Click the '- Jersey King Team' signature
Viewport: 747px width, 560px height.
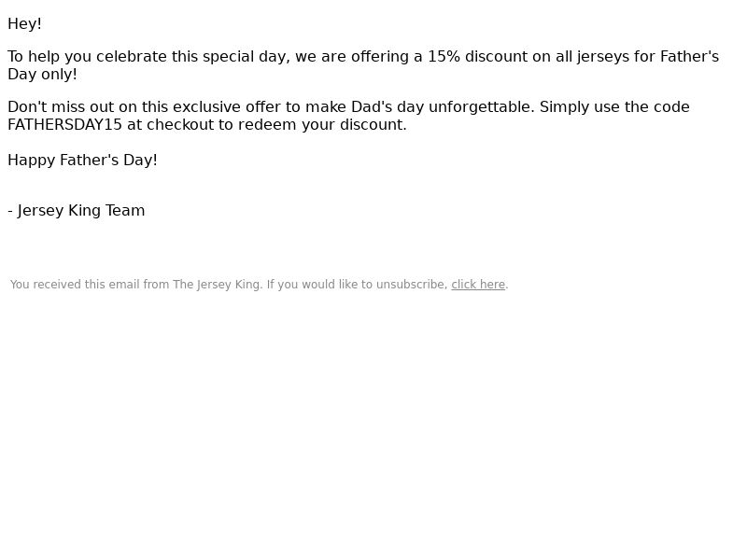(77, 211)
